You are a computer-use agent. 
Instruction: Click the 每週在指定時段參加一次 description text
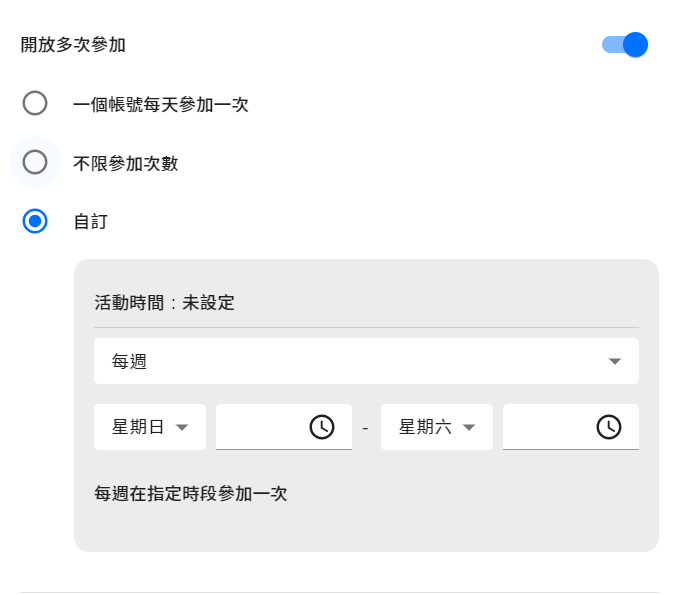tap(190, 494)
